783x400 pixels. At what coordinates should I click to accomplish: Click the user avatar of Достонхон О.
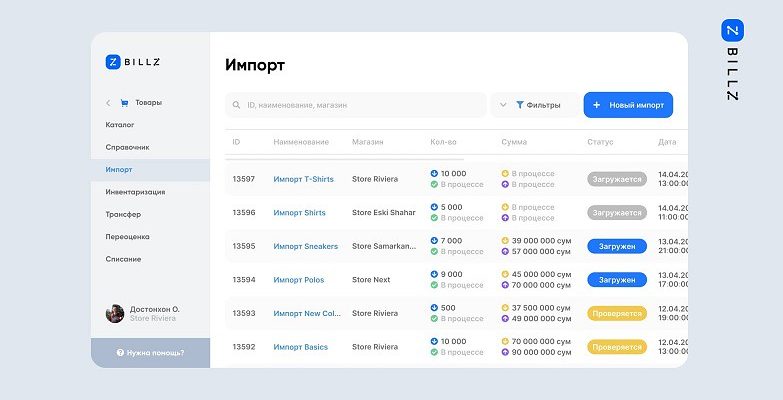coord(115,313)
